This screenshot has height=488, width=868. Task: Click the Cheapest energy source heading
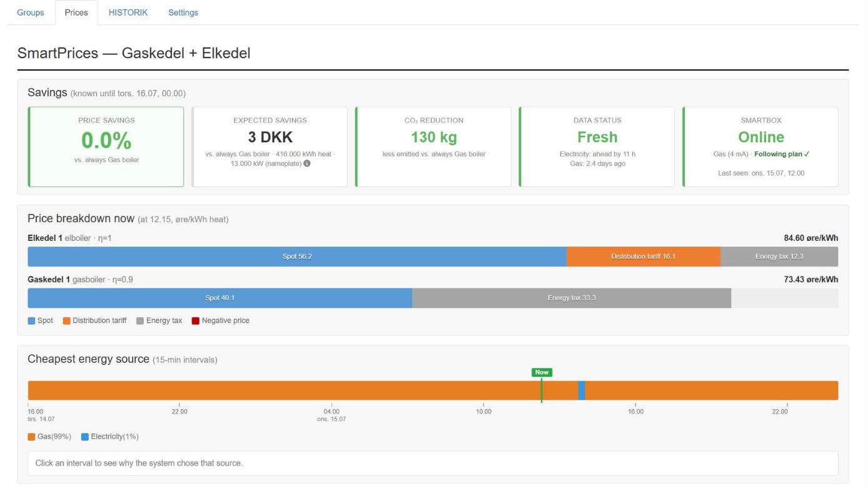[x=88, y=359]
